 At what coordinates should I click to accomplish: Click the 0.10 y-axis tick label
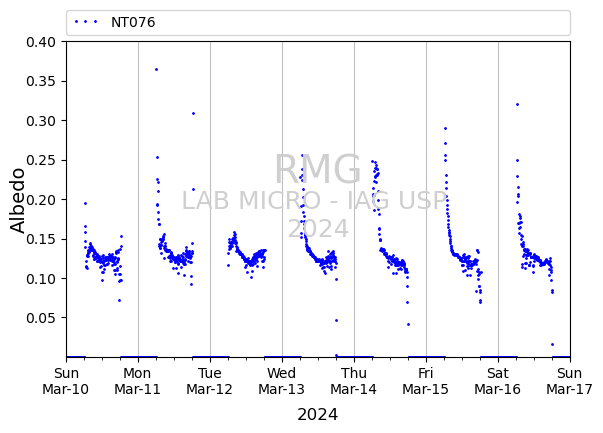41,279
